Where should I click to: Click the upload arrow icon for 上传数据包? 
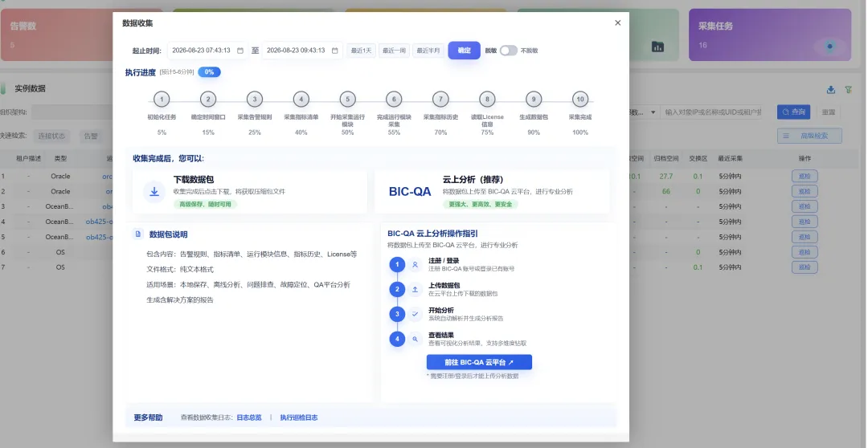416,289
